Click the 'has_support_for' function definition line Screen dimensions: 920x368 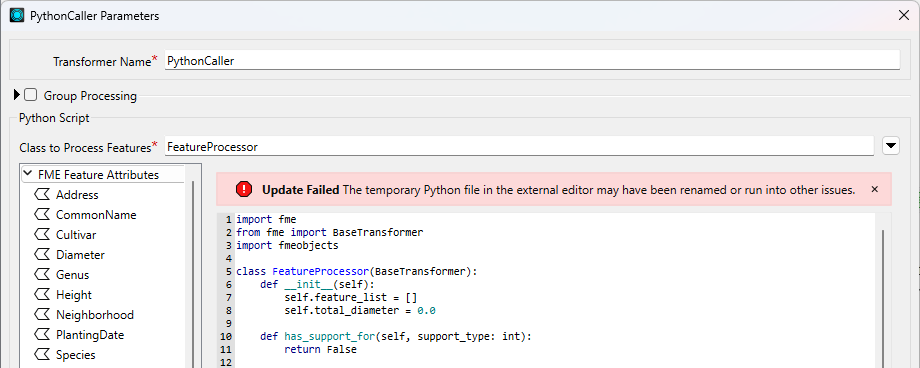(396, 336)
